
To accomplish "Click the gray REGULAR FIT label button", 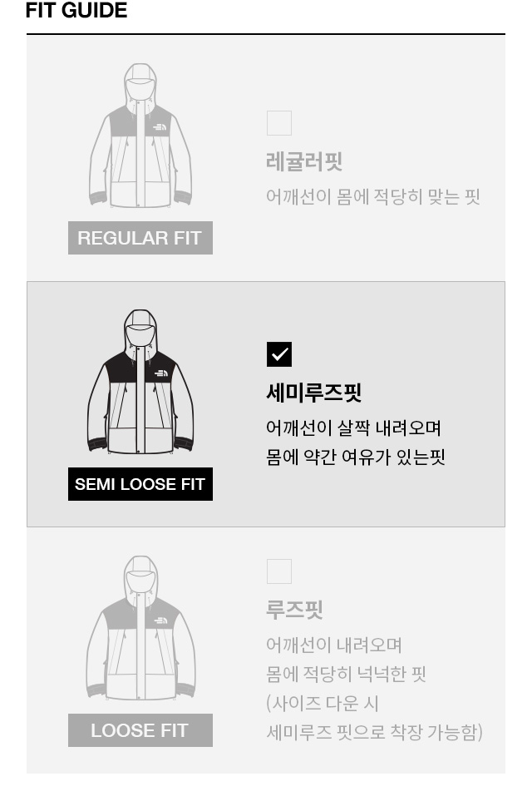I will coord(140,238).
